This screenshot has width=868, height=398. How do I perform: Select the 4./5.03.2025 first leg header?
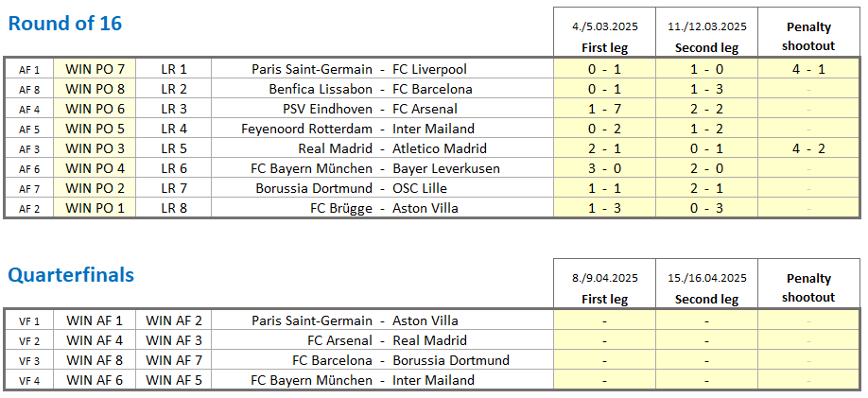604,37
